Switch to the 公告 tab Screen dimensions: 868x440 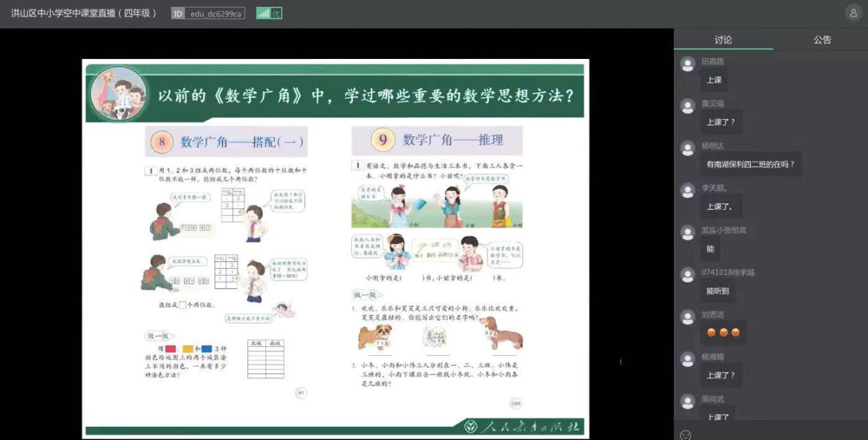coord(822,40)
